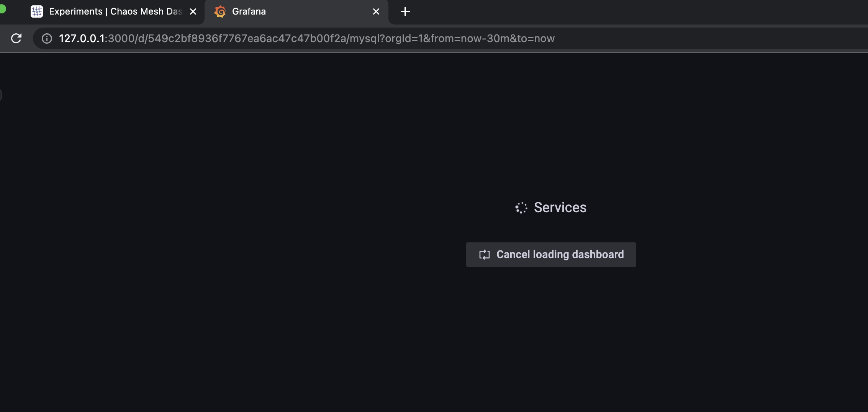Click the from=now-30m parameter in the address bar
This screenshot has height=412, width=868.
[x=471, y=38]
